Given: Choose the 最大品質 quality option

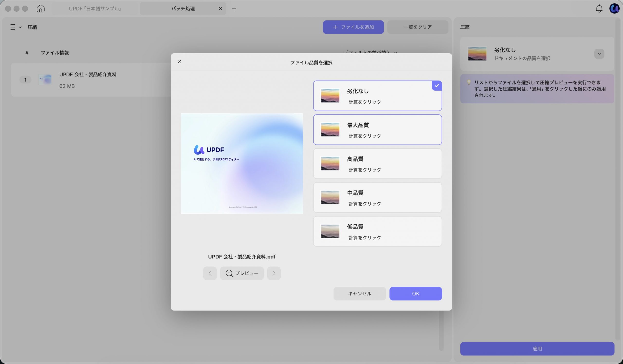Looking at the screenshot, I should (x=377, y=129).
